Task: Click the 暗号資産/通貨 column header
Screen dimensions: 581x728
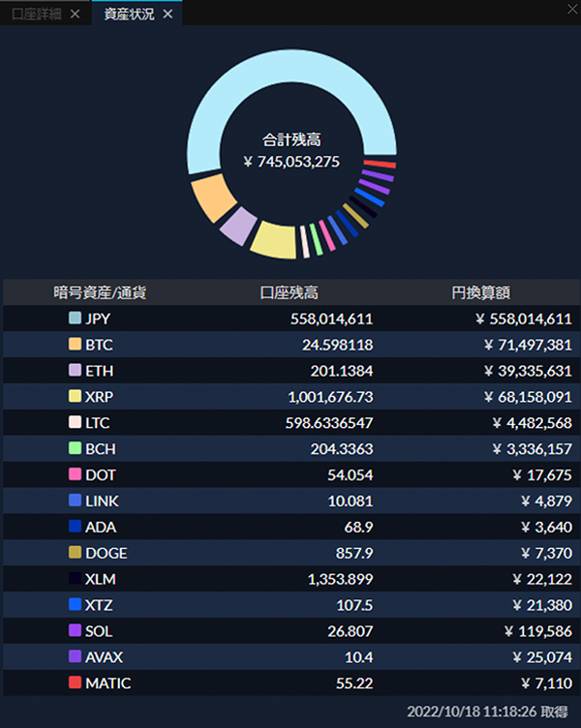Action: click(x=100, y=292)
